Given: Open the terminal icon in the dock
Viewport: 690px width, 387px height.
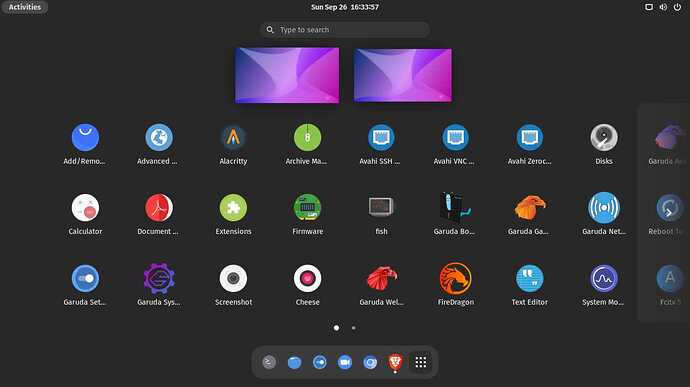Looking at the screenshot, I should click(269, 362).
